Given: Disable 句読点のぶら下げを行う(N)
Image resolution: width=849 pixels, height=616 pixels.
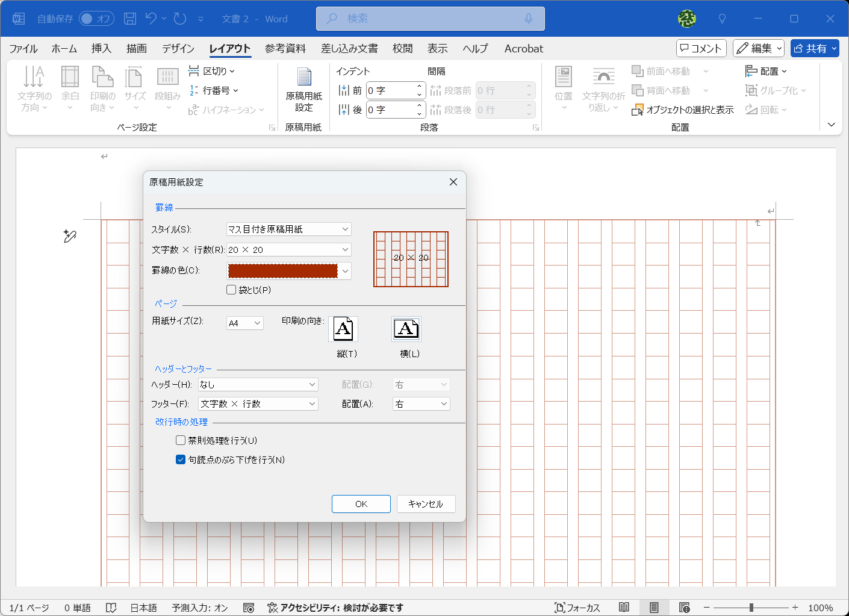Looking at the screenshot, I should coord(181,459).
